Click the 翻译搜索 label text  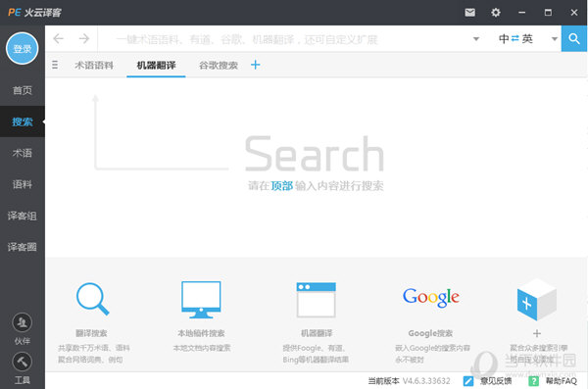[x=91, y=333]
